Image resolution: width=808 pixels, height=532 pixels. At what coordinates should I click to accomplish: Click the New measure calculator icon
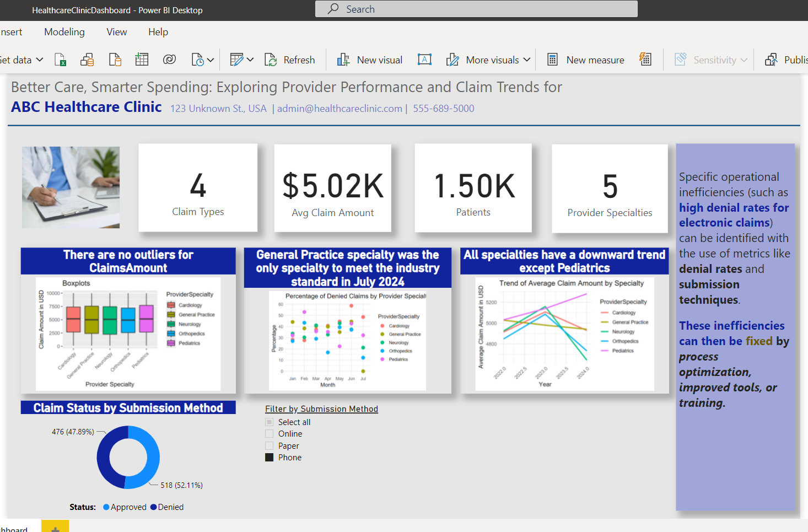[552, 60]
